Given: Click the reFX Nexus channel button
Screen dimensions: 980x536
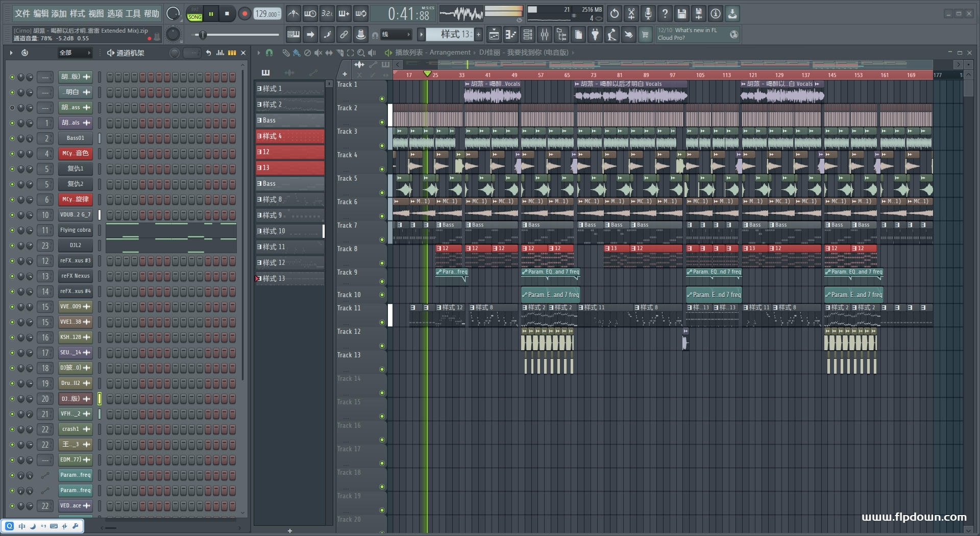Looking at the screenshot, I should point(75,276).
